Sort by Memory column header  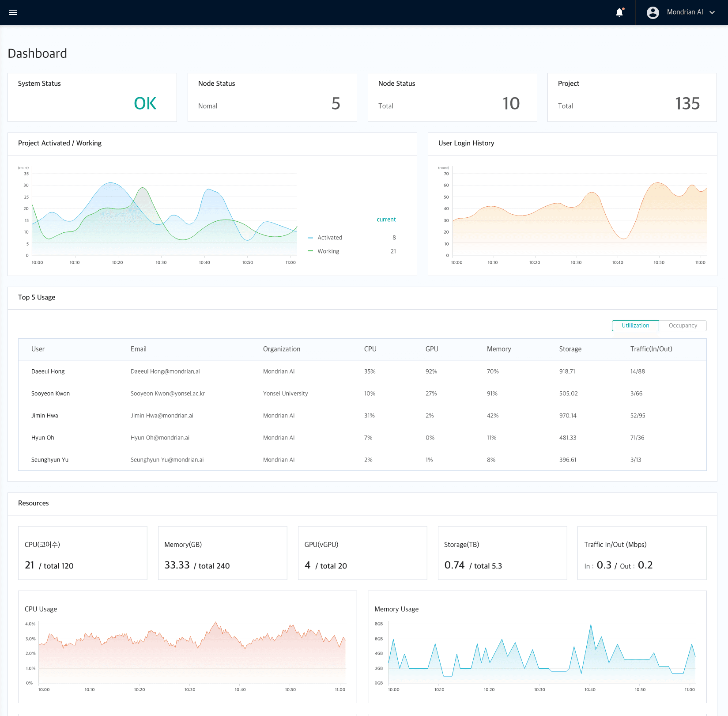click(x=499, y=349)
